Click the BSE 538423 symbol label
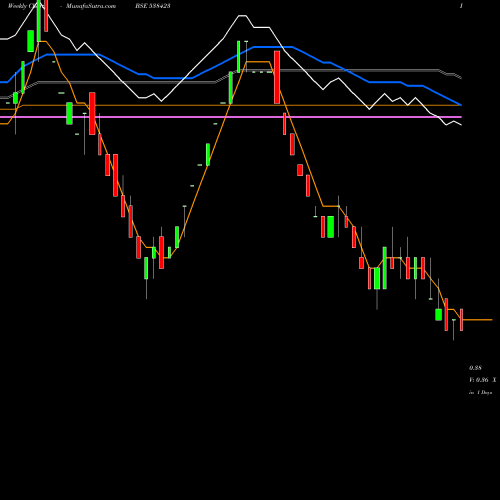500x500 pixels. [153, 6]
